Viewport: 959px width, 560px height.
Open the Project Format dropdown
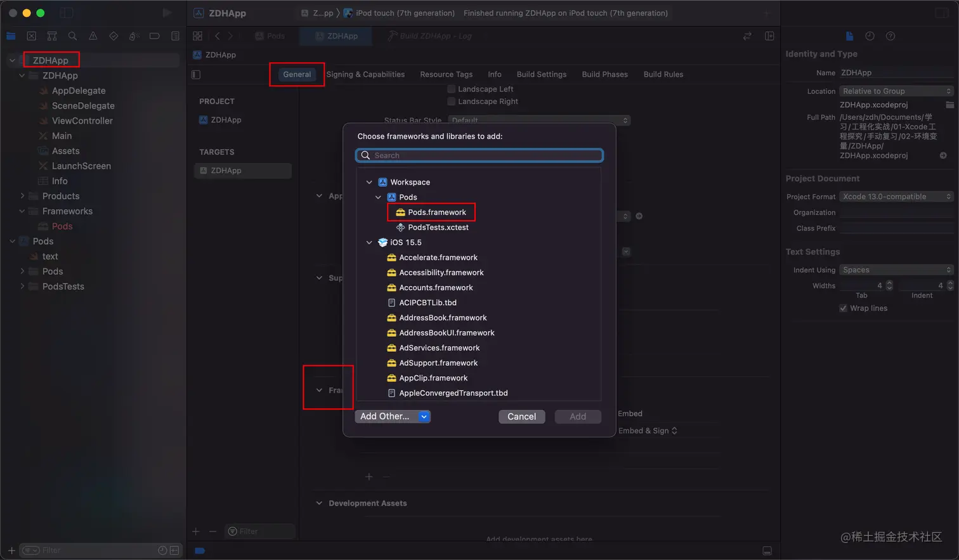[x=896, y=197]
